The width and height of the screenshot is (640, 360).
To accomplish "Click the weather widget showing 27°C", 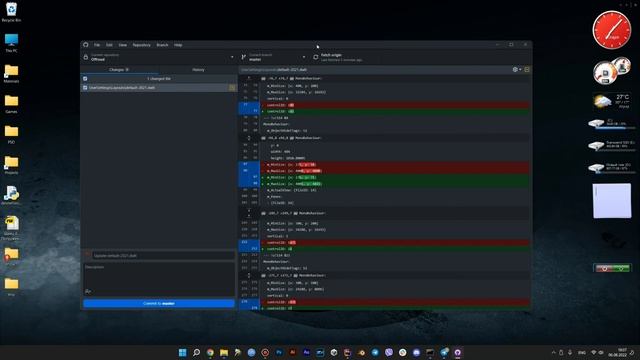I will (611, 101).
